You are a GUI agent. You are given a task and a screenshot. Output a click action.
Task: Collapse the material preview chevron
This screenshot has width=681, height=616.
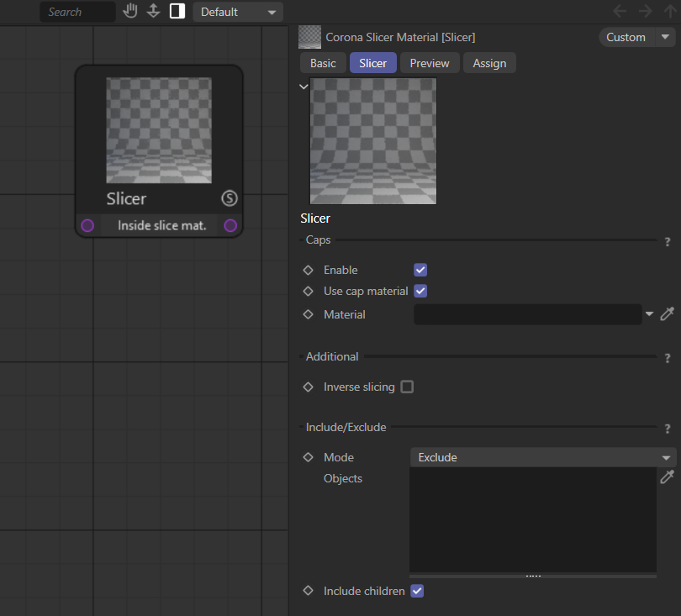304,87
